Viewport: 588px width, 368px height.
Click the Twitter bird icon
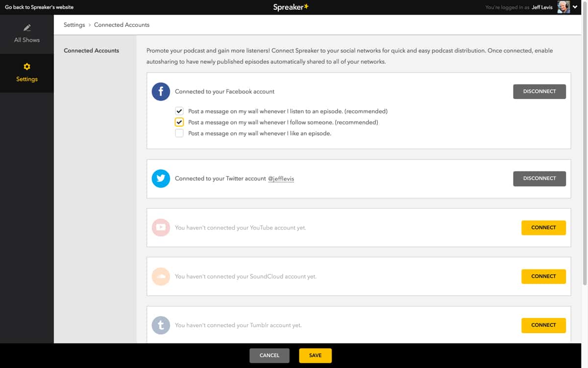[x=161, y=178]
